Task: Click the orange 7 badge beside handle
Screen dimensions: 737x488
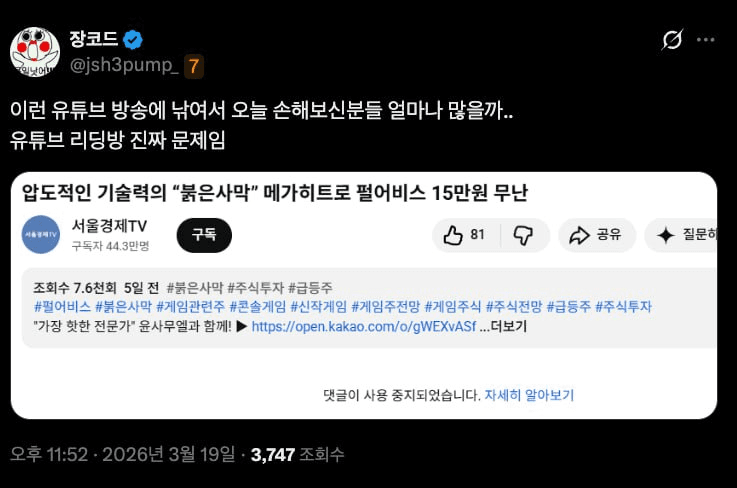Action: pos(194,66)
